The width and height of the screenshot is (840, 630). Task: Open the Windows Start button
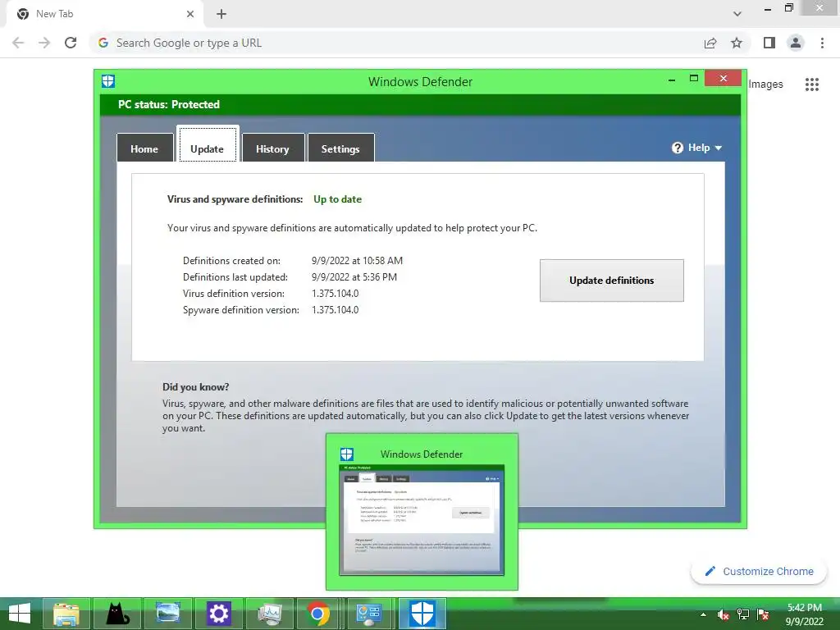(x=20, y=614)
